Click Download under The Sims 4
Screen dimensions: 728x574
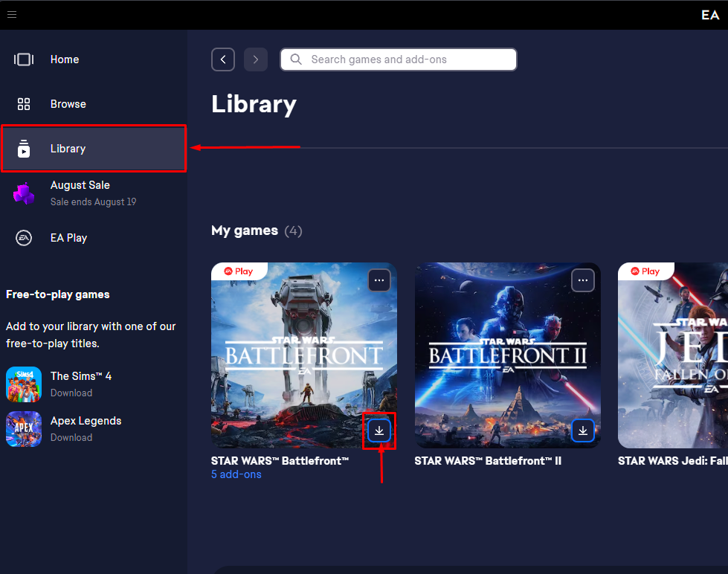click(71, 393)
